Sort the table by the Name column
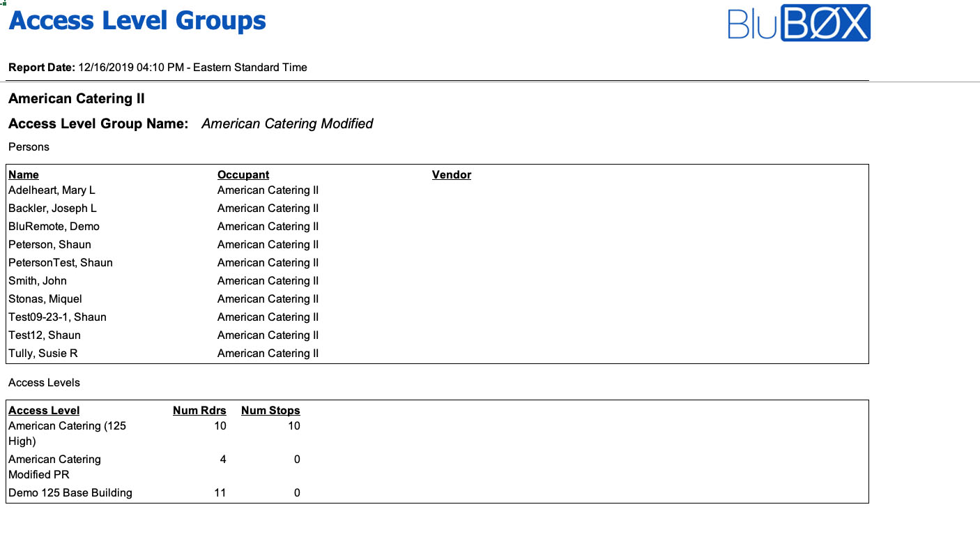980x560 pixels. (x=23, y=174)
